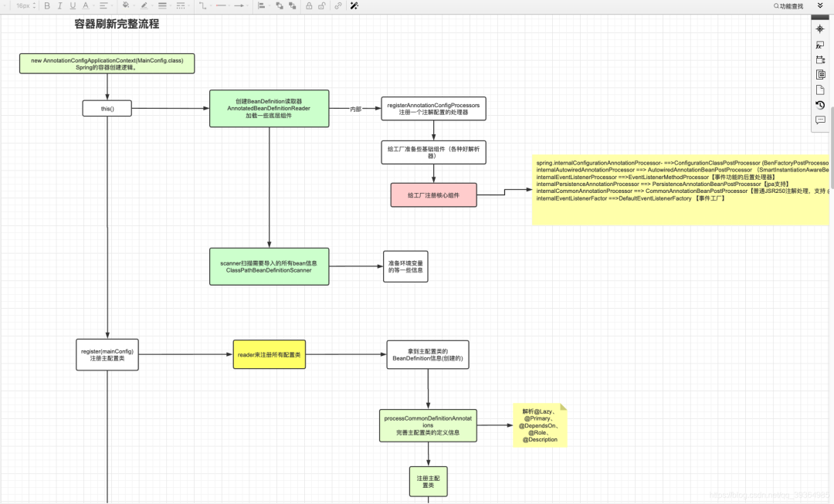
Task: Click the insert link icon
Action: point(337,6)
